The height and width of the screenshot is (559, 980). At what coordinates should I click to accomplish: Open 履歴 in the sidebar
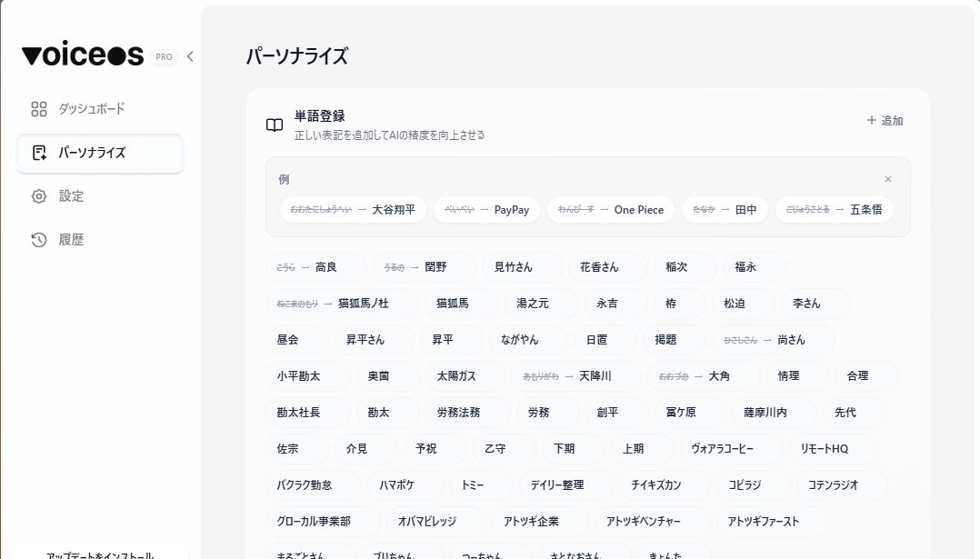[x=100, y=240]
